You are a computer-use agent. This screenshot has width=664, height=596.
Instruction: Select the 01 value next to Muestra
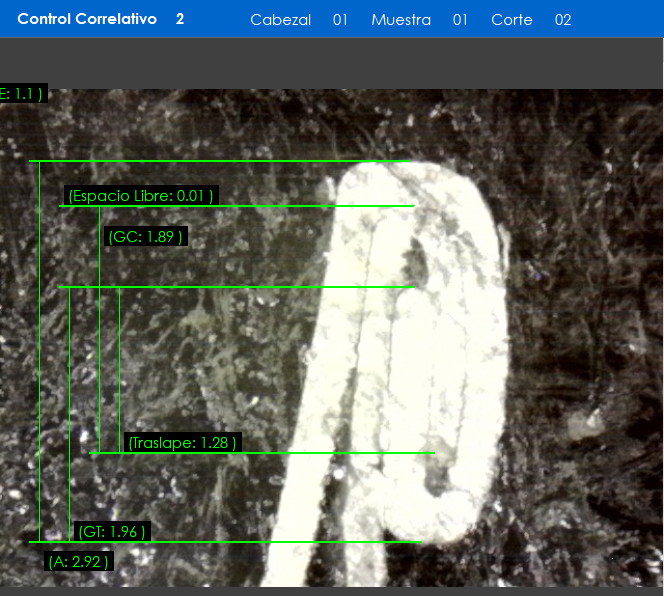[x=460, y=20]
